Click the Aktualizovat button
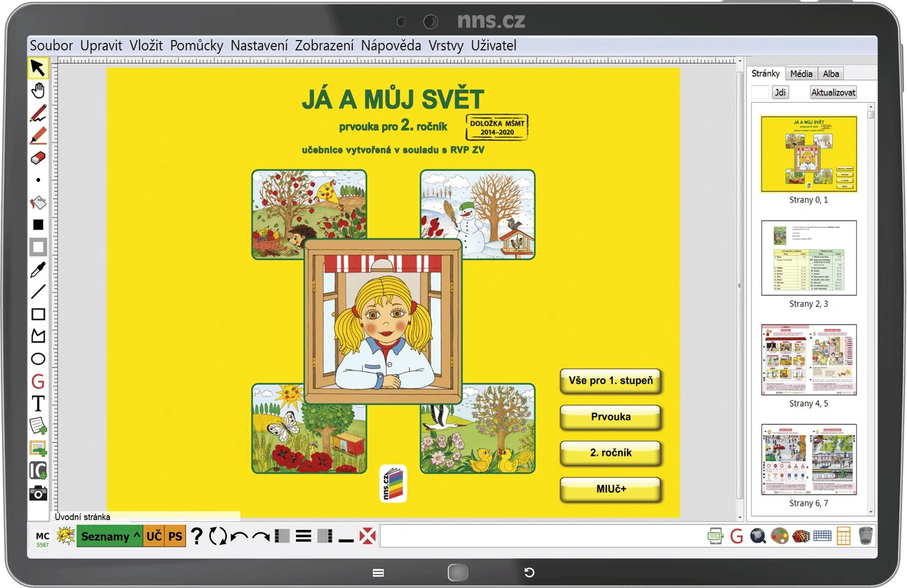The image size is (907, 588). (834, 93)
